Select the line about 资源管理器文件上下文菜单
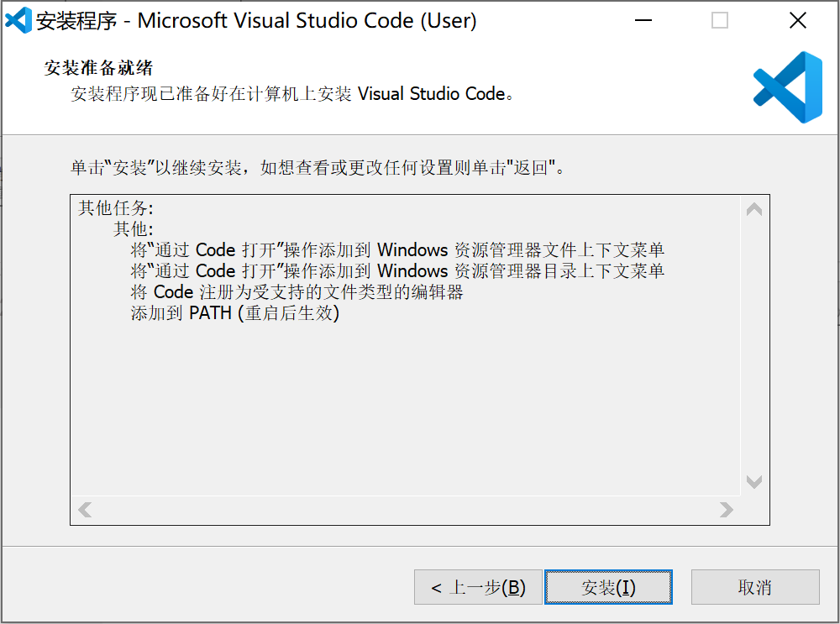Screen dimensions: 840x624 pos(397,249)
